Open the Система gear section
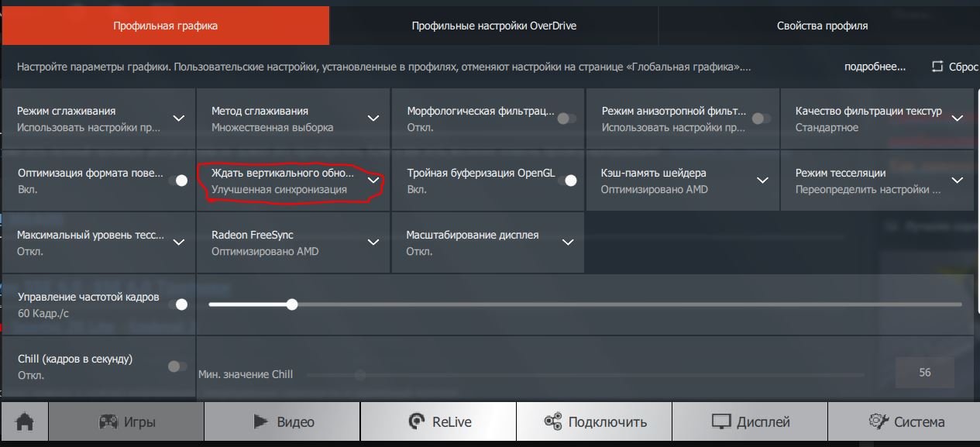Viewport: 980px width, 447px height. [906, 422]
